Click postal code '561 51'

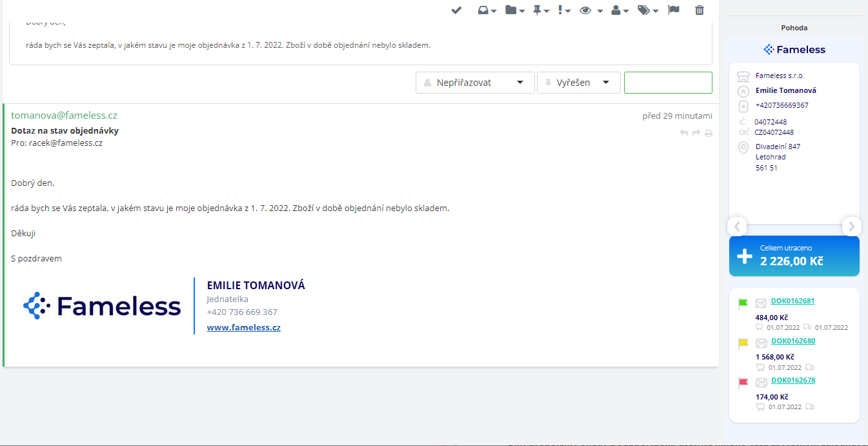coord(767,168)
